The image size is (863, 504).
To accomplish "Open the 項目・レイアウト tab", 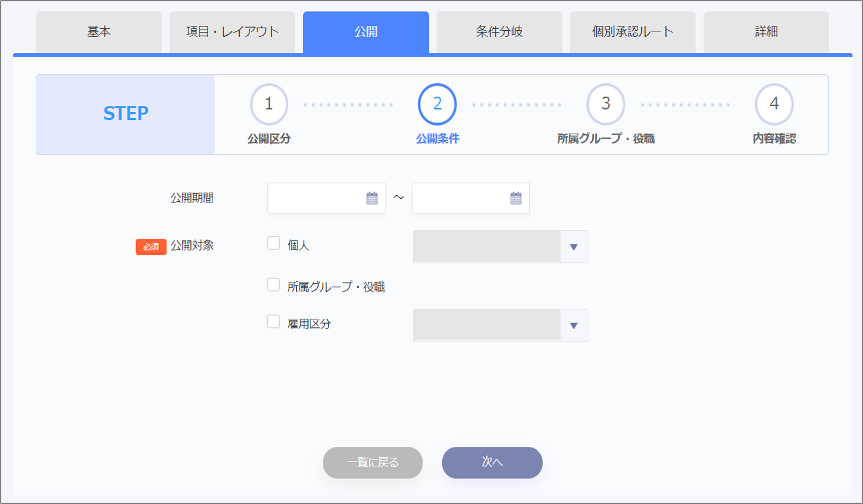I will tap(232, 32).
